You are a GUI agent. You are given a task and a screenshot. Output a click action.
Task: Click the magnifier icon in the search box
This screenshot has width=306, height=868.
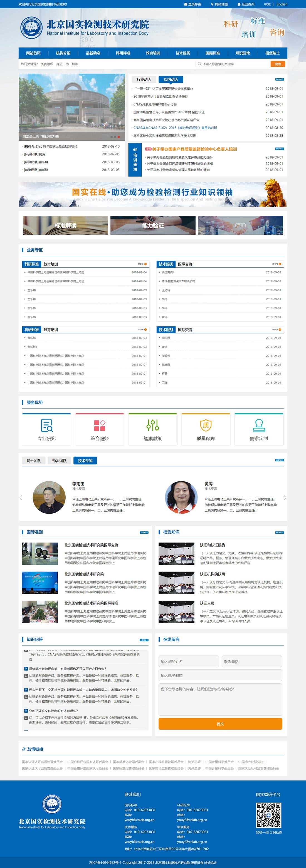(199, 64)
